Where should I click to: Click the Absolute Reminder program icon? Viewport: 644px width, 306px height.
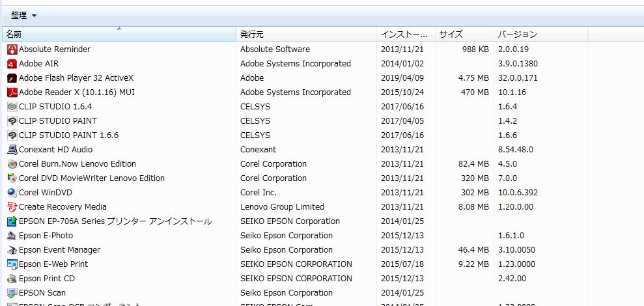pyautogui.click(x=12, y=49)
